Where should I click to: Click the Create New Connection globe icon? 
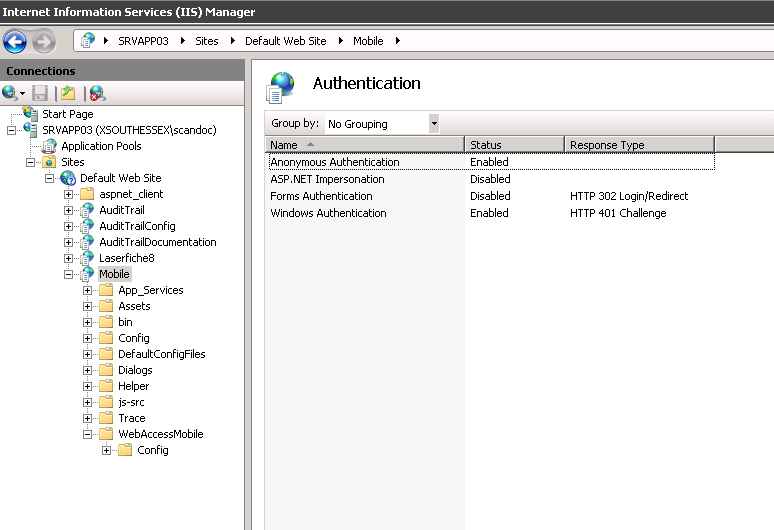pos(10,93)
